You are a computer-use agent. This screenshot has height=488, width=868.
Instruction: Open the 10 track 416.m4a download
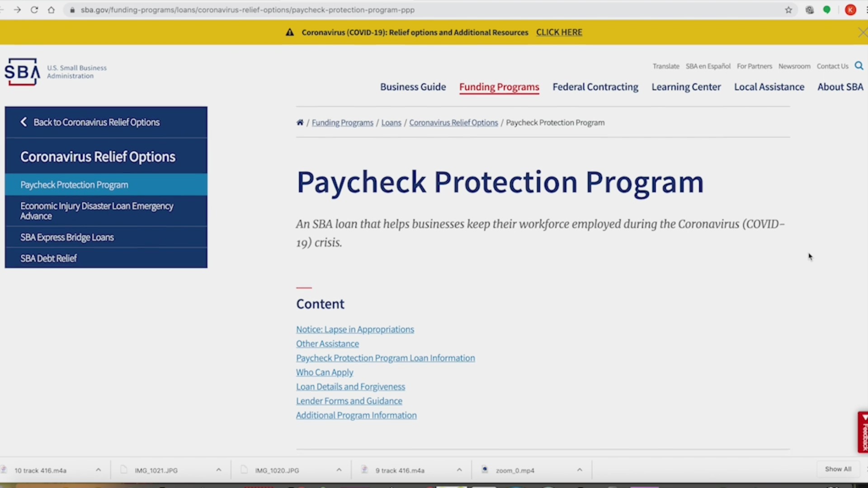point(40,470)
